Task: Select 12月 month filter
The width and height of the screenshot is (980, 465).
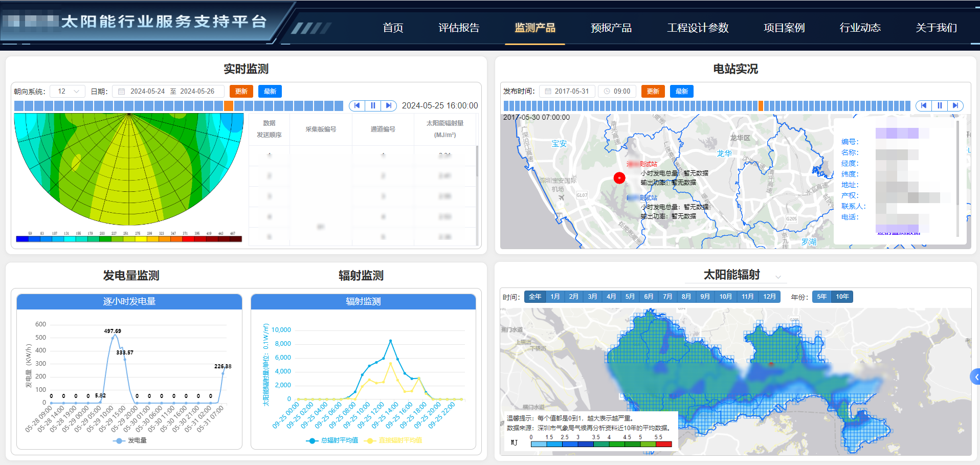Action: point(769,297)
